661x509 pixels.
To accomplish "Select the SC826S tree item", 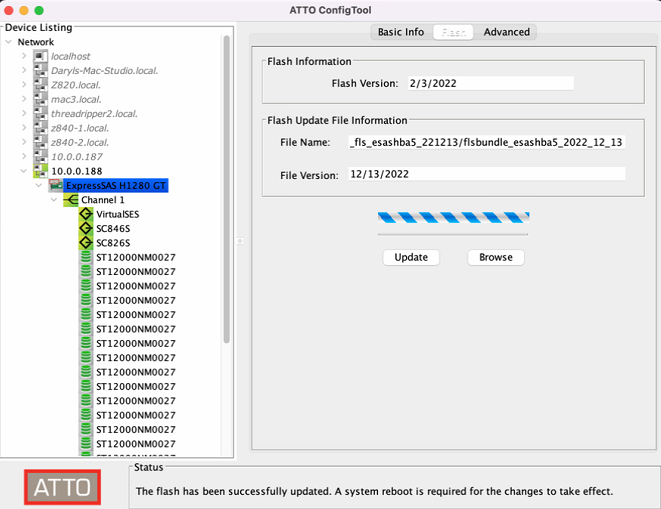I will (x=113, y=243).
